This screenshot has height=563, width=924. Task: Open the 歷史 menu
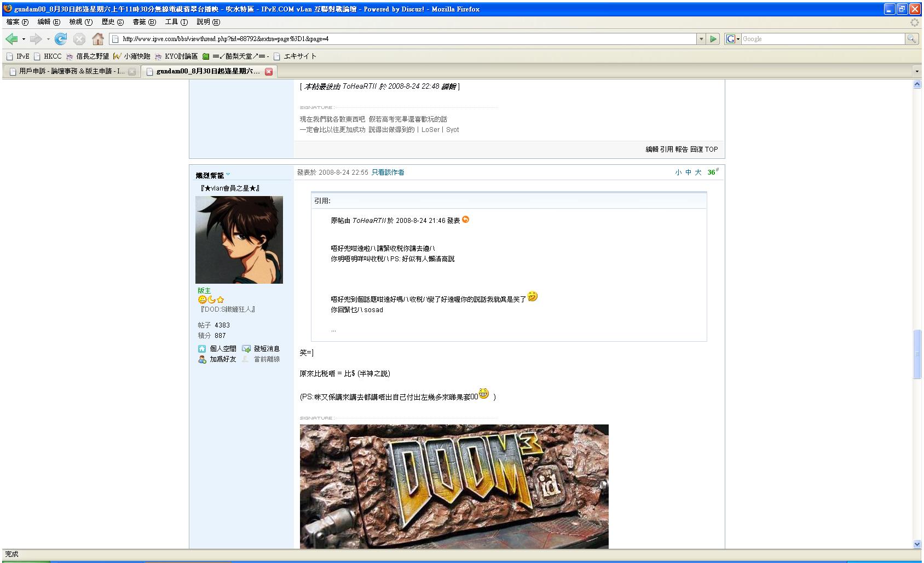[112, 22]
